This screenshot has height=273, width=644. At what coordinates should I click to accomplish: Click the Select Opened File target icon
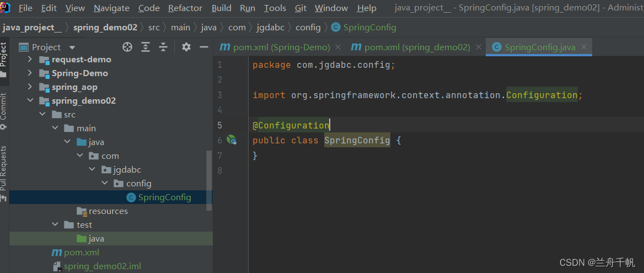coord(127,47)
